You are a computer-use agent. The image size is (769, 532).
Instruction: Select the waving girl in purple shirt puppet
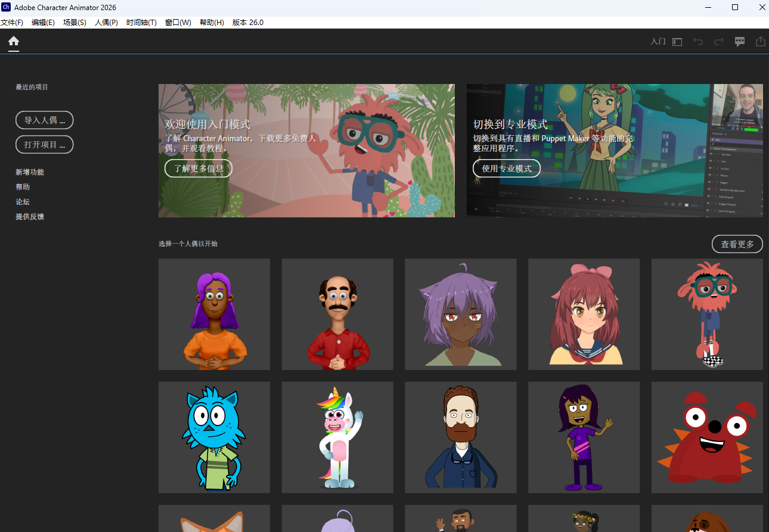pyautogui.click(x=584, y=437)
